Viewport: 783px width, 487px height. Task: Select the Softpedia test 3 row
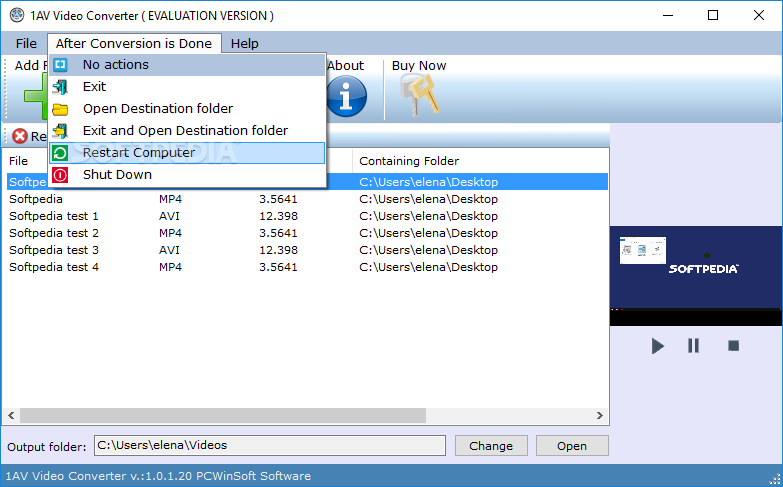click(x=307, y=250)
